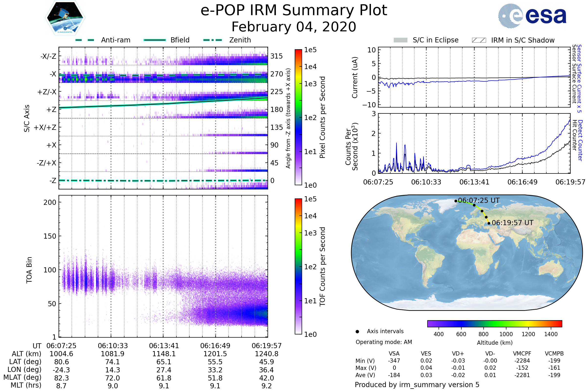Click the 06:13:41 UT tick label under TOA plot
Screen dimensions: 588x392
[x=164, y=346]
